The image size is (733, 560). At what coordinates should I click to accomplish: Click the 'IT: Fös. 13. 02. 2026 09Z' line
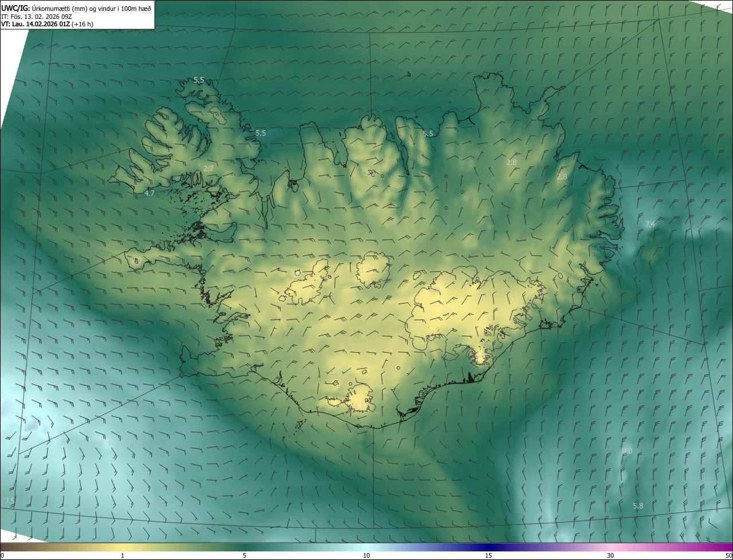point(37,16)
